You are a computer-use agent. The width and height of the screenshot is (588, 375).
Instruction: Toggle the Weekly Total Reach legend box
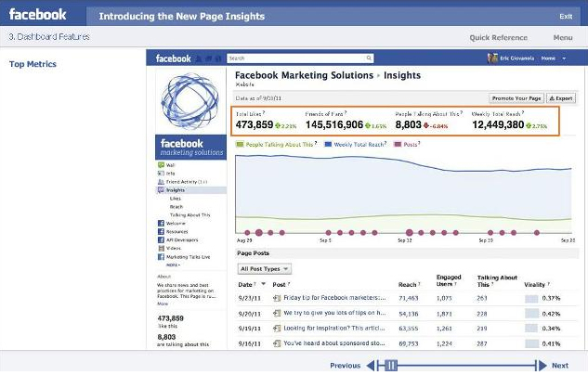pos(329,145)
